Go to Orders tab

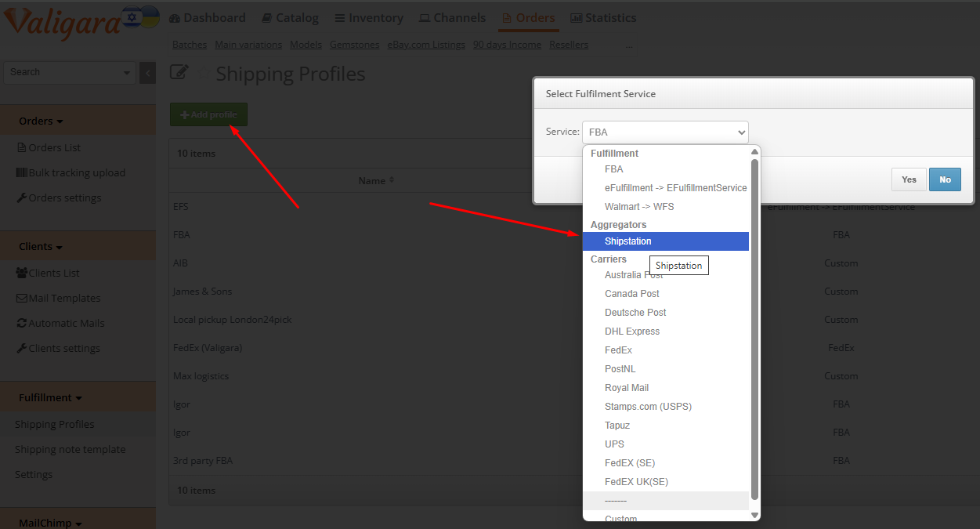click(x=528, y=17)
